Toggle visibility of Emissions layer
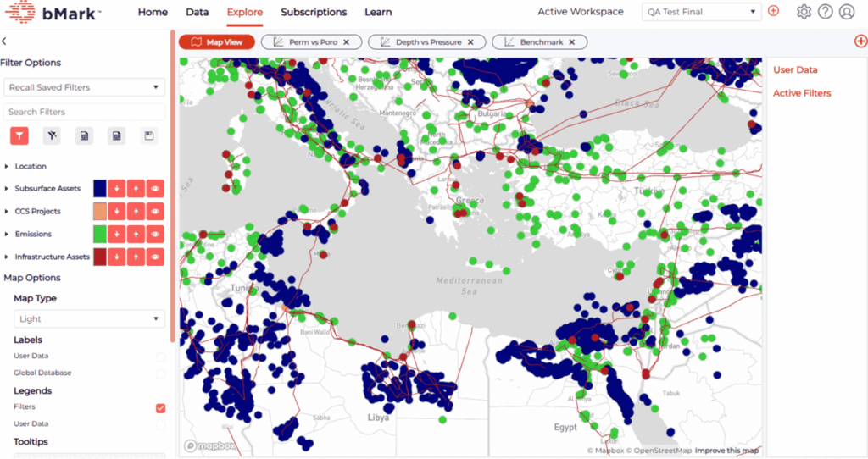 [156, 234]
